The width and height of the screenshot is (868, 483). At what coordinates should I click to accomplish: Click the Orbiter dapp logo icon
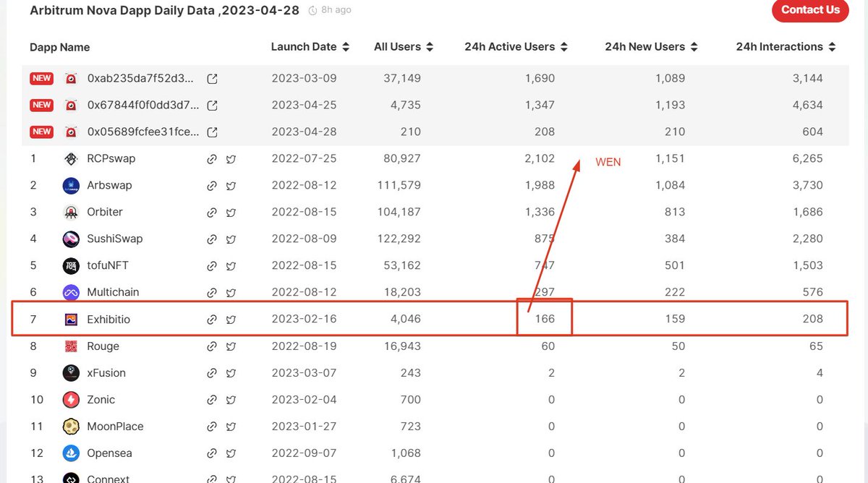pyautogui.click(x=71, y=212)
